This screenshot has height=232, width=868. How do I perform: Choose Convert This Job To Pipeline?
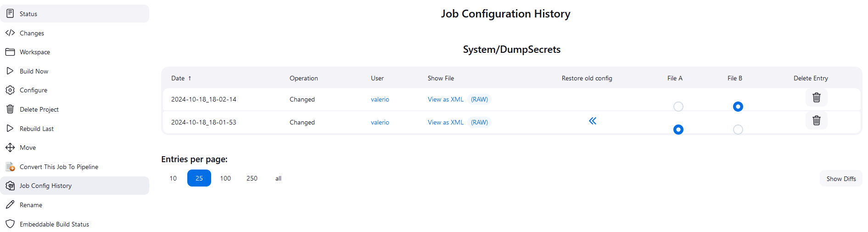[x=74, y=167]
